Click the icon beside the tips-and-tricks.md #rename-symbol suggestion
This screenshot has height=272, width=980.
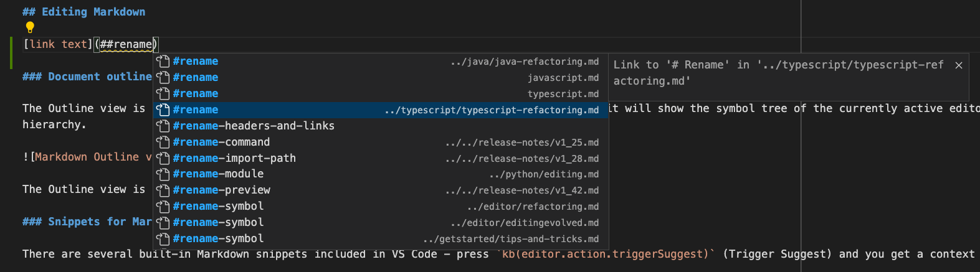(163, 239)
